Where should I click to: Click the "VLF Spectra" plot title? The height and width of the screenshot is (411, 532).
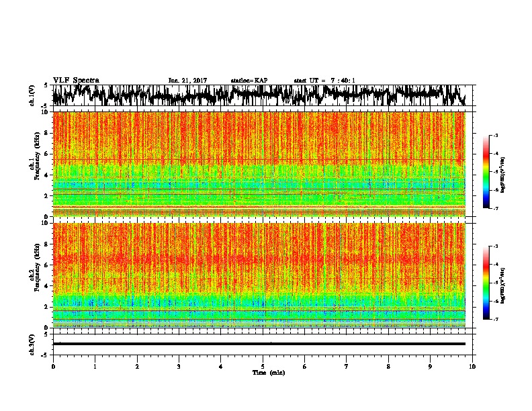(76, 81)
